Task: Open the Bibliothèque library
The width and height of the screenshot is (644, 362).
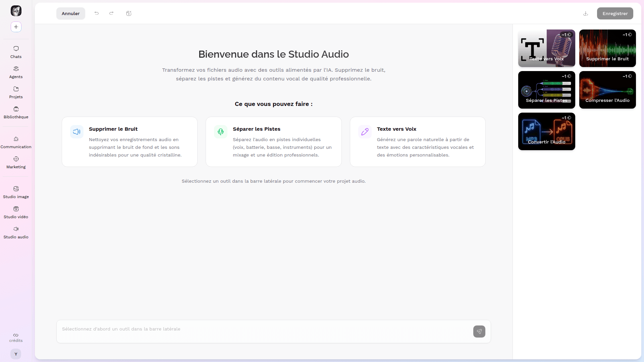Action: (x=16, y=112)
